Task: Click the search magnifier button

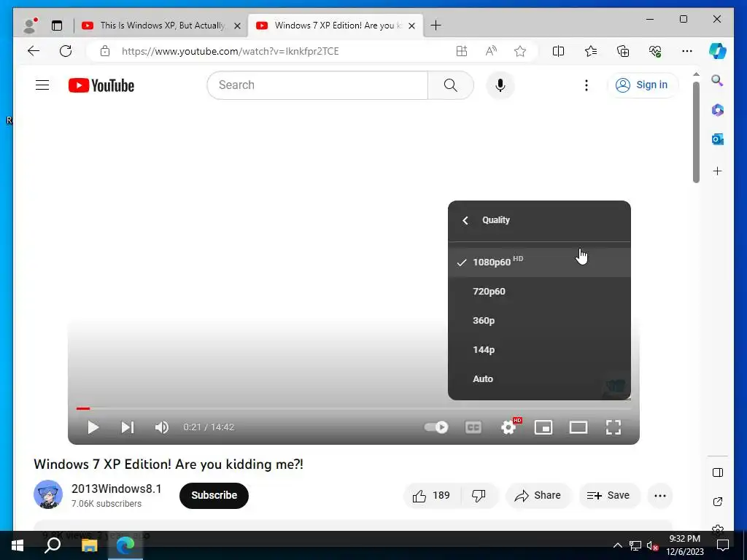Action: 450,85
